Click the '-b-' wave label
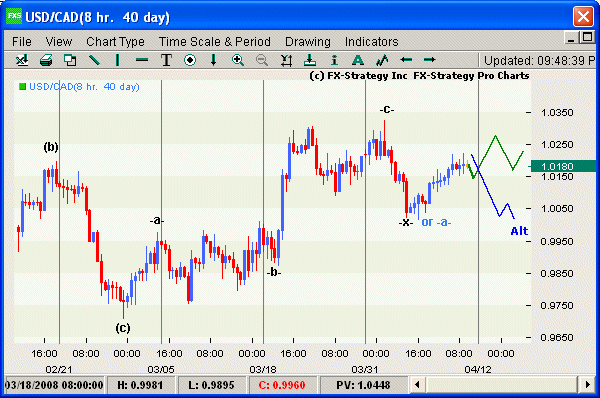Viewport: 600px width, 398px height. [x=274, y=272]
